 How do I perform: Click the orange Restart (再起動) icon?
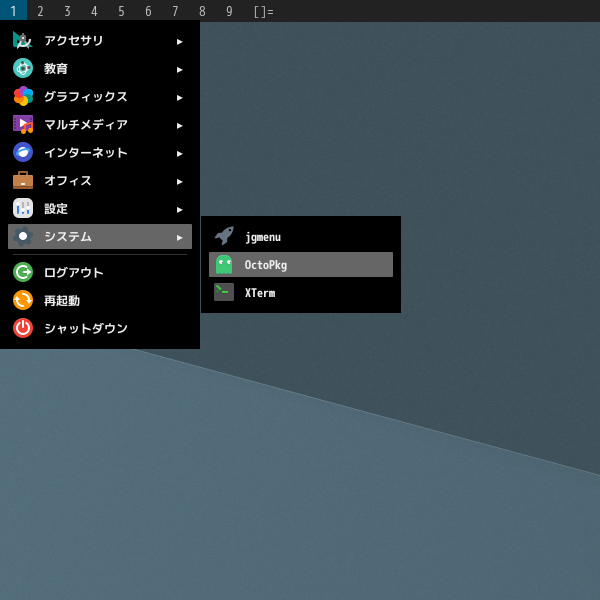pos(23,300)
